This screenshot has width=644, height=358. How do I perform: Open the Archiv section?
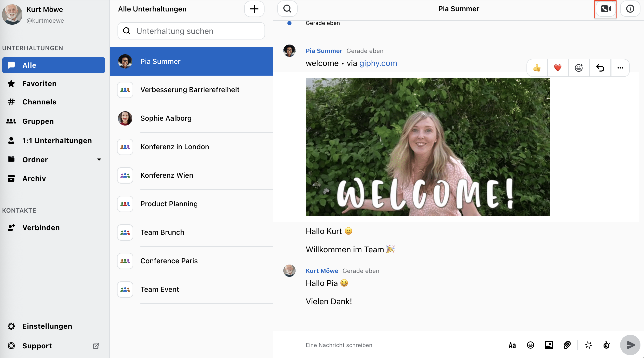pos(53,178)
